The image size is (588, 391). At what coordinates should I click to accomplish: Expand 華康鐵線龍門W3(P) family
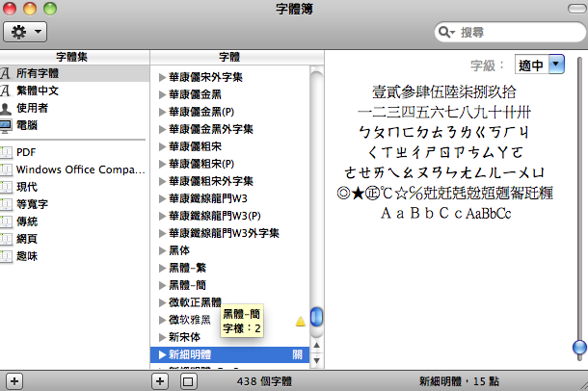point(162,216)
